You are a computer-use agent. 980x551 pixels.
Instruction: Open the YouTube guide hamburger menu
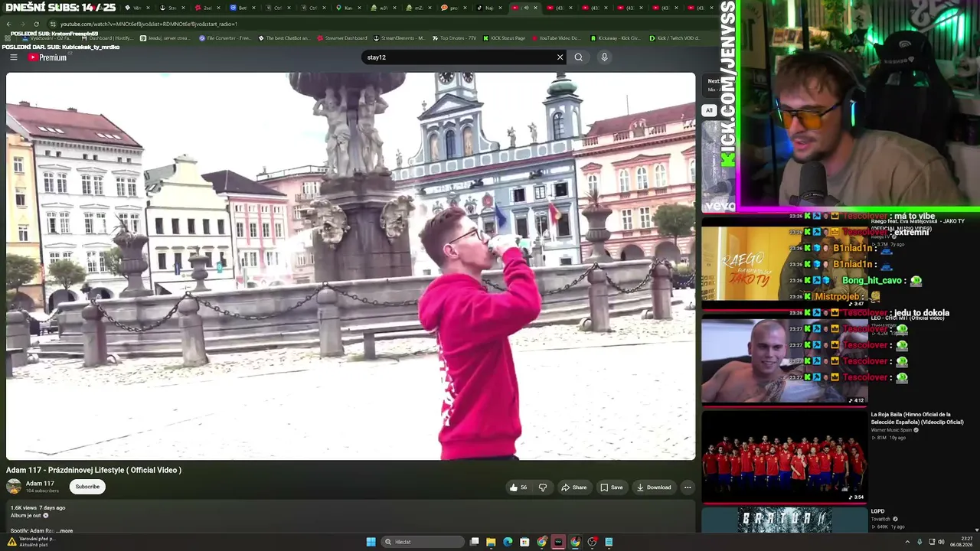click(13, 57)
